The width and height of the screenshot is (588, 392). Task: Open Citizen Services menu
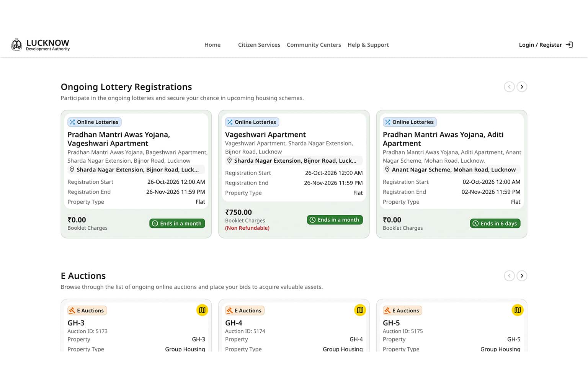point(259,45)
